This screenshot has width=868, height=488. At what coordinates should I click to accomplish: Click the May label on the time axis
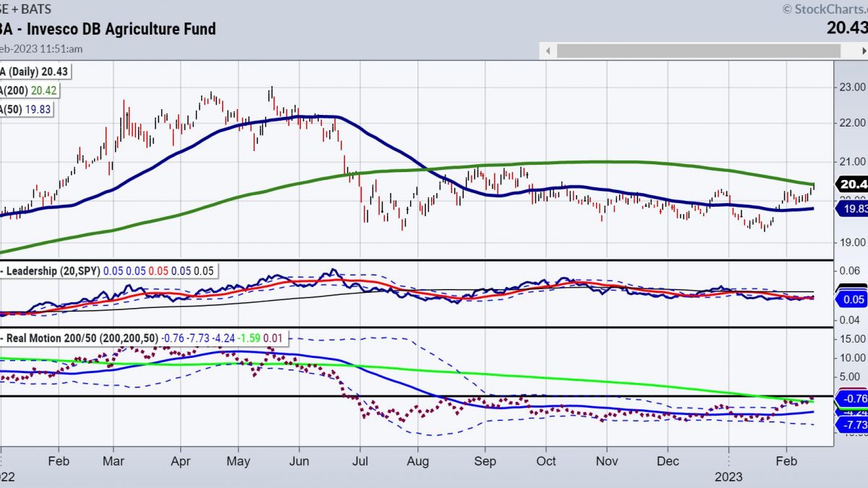239,461
